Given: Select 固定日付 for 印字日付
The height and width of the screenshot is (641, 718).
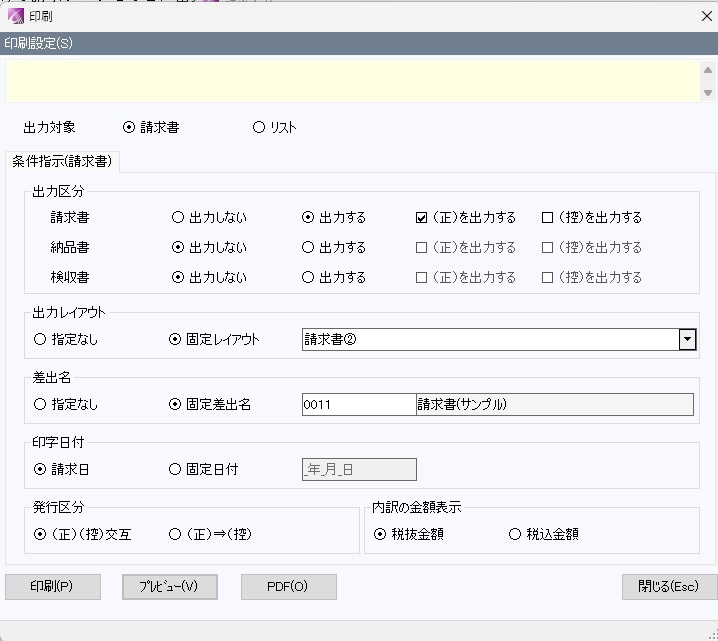Looking at the screenshot, I should 204,469.
